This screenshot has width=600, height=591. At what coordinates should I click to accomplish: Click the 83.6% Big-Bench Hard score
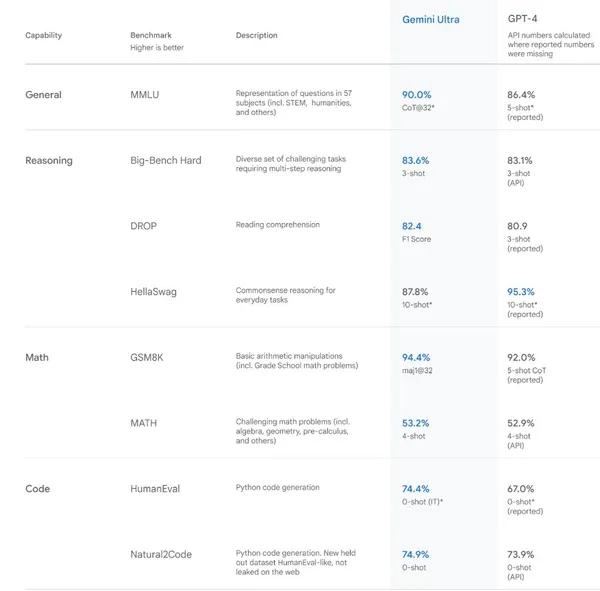(416, 160)
